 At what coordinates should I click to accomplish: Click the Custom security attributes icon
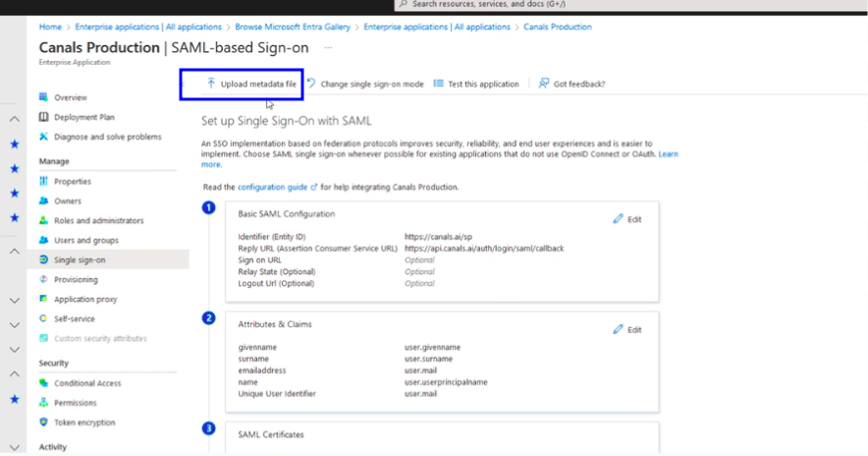(x=43, y=338)
